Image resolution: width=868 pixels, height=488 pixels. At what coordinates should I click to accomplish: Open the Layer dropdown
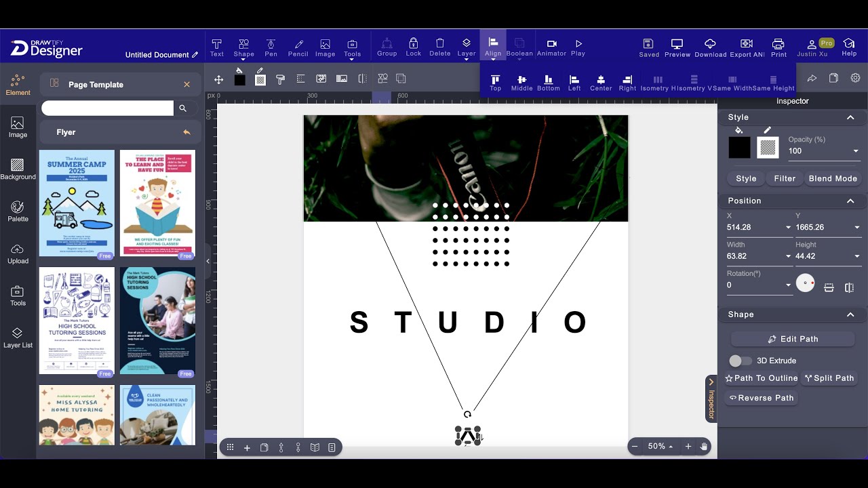pyautogui.click(x=466, y=47)
